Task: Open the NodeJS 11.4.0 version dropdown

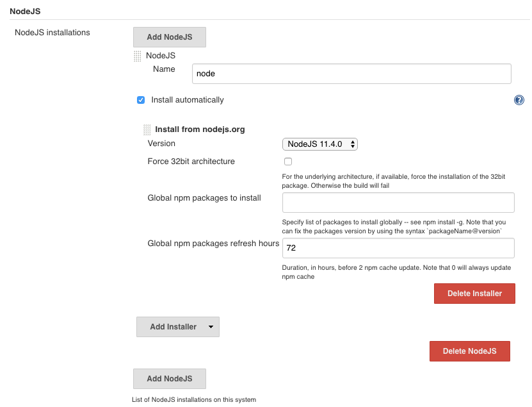Action: pos(319,144)
